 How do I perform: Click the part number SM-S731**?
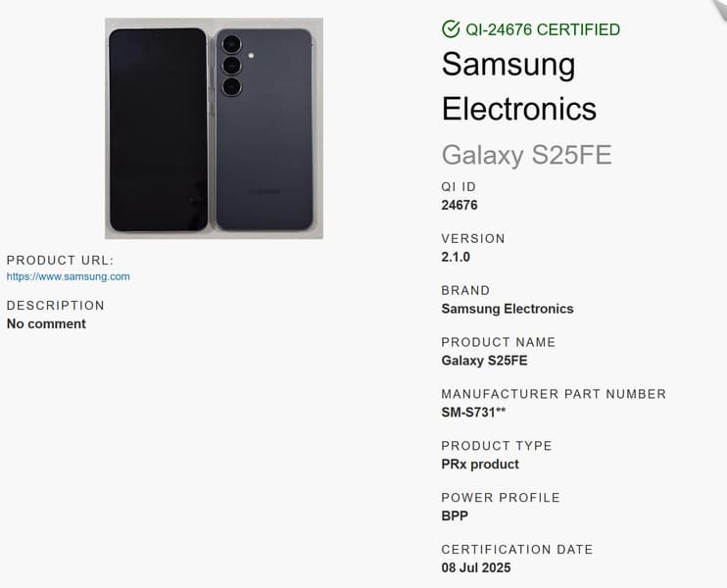(473, 413)
